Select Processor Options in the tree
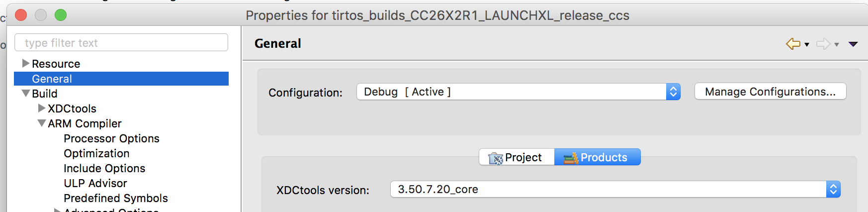This screenshot has width=868, height=212. coord(111,138)
